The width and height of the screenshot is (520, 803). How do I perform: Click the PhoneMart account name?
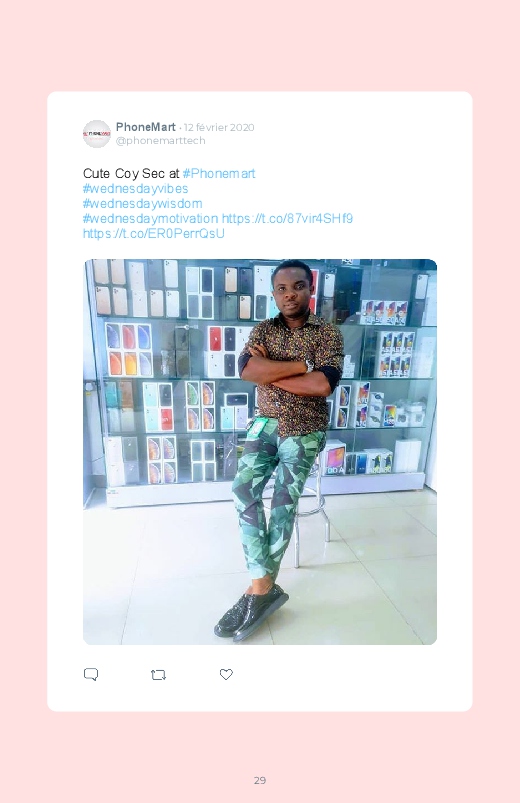click(145, 126)
